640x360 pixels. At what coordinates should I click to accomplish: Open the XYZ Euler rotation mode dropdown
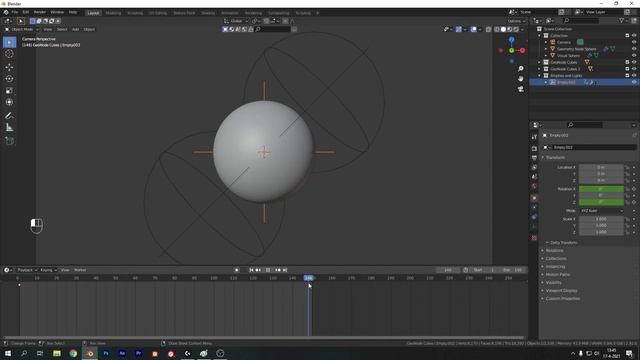pyautogui.click(x=602, y=211)
